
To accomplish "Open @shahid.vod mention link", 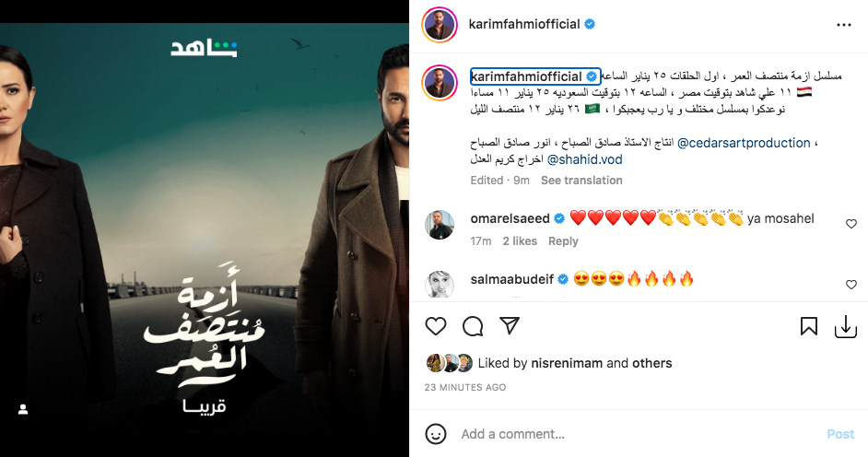I will click(584, 160).
